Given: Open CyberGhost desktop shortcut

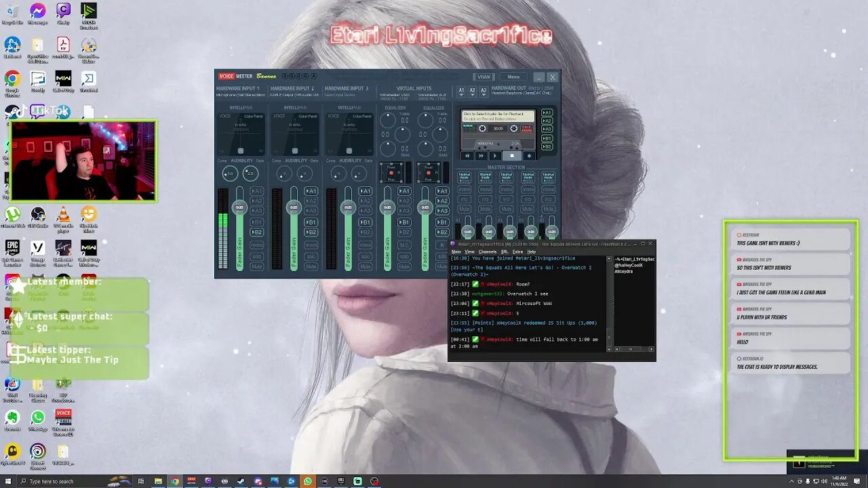Looking at the screenshot, I should 12,454.
